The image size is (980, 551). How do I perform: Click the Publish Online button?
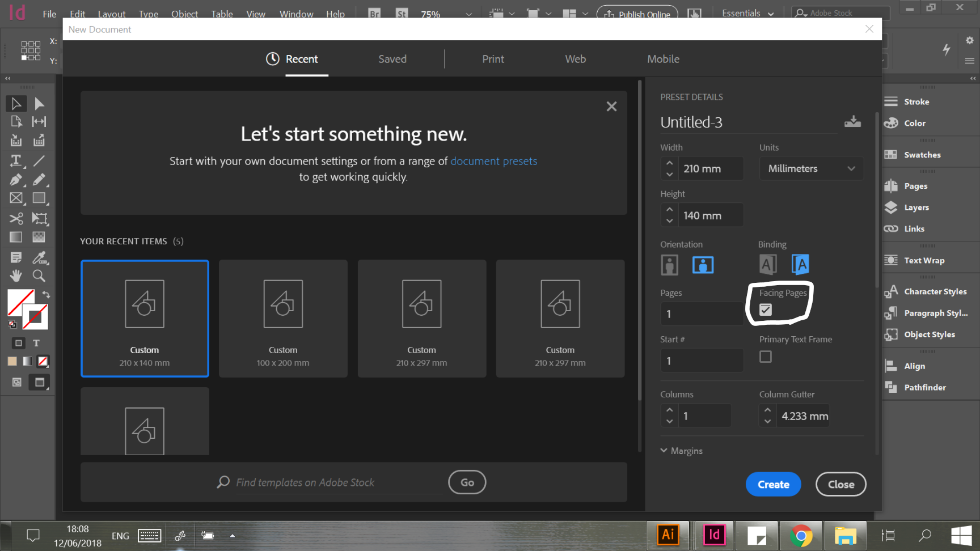click(637, 14)
